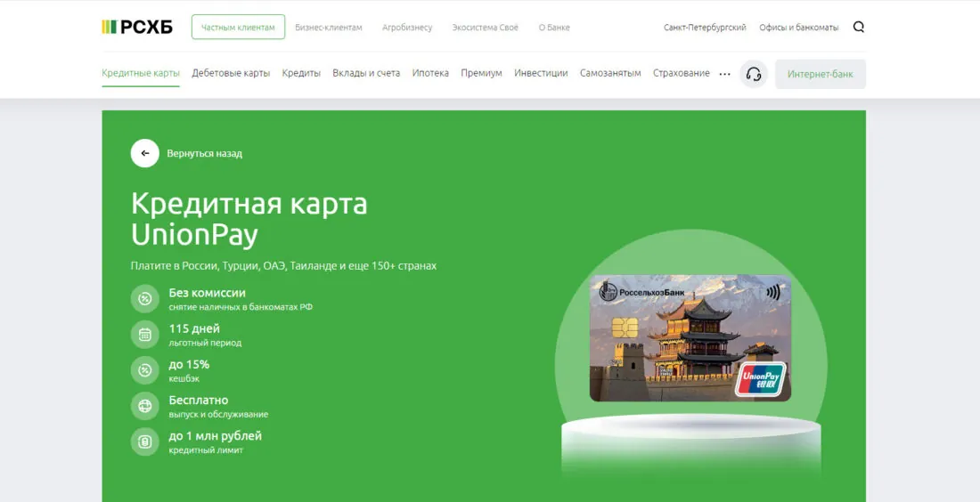
Task: Click the percent icon beside Без комиссии
Action: click(x=145, y=299)
